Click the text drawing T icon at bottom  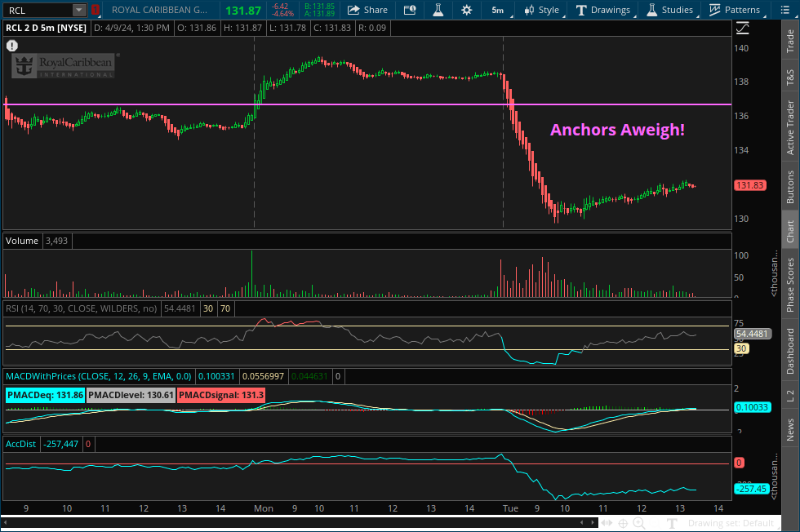672,523
